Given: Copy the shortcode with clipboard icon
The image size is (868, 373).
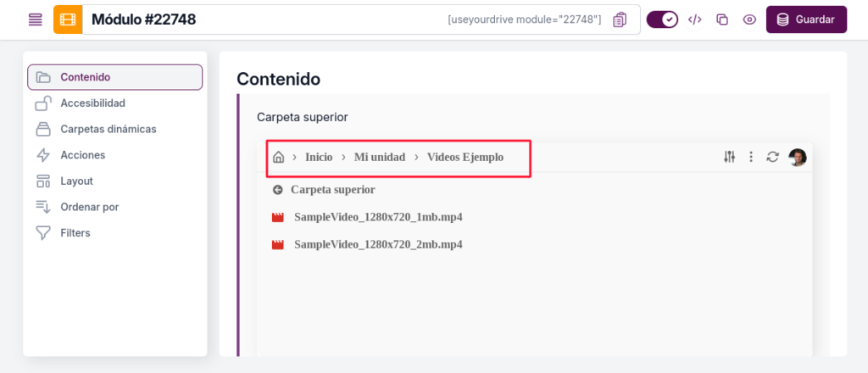Looking at the screenshot, I should (x=620, y=20).
